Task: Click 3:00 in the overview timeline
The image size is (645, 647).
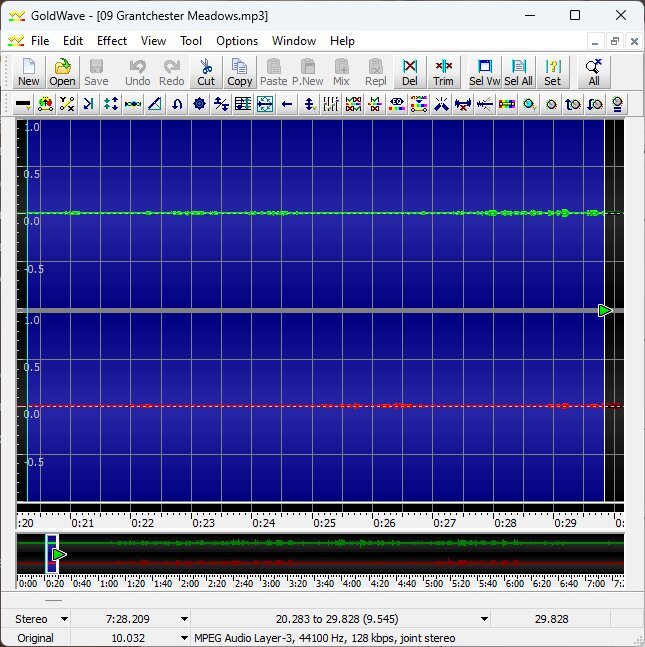Action: click(x=271, y=584)
